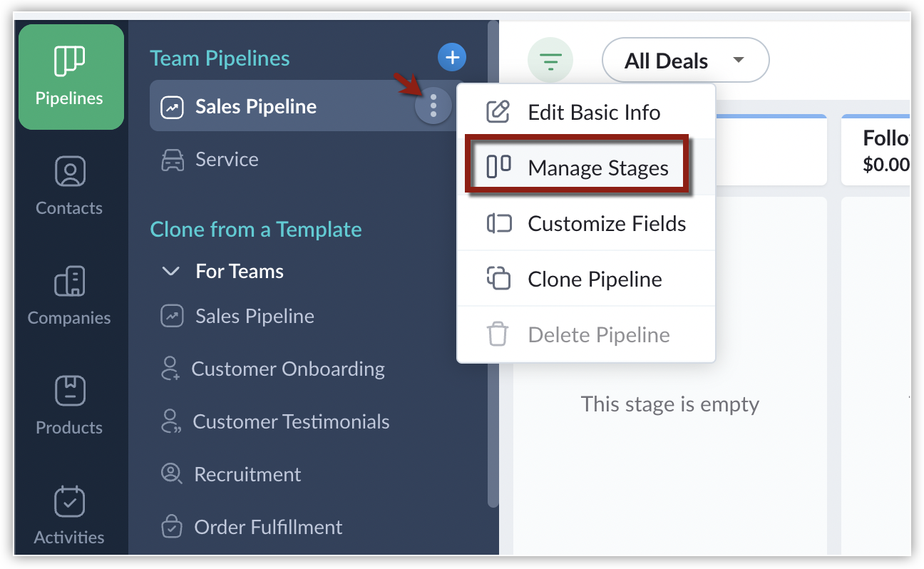924x569 pixels.
Task: Open Products from the sidebar
Action: pos(70,406)
